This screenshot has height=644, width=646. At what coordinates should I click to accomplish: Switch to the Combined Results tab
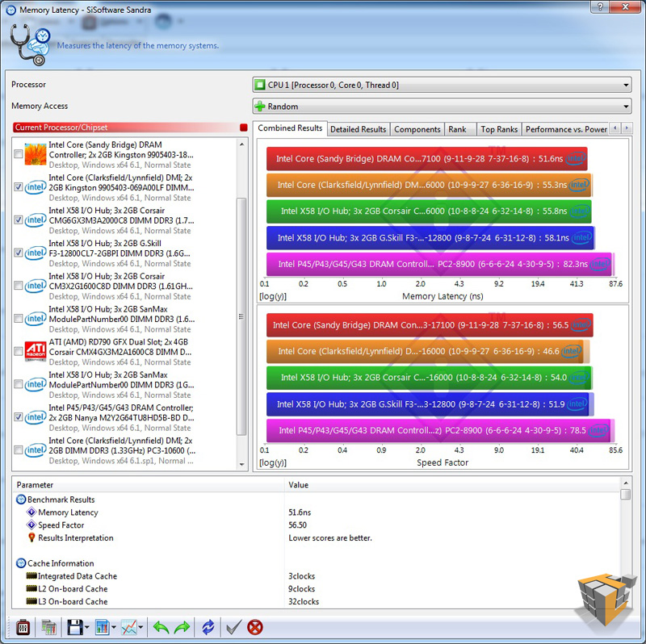[290, 128]
